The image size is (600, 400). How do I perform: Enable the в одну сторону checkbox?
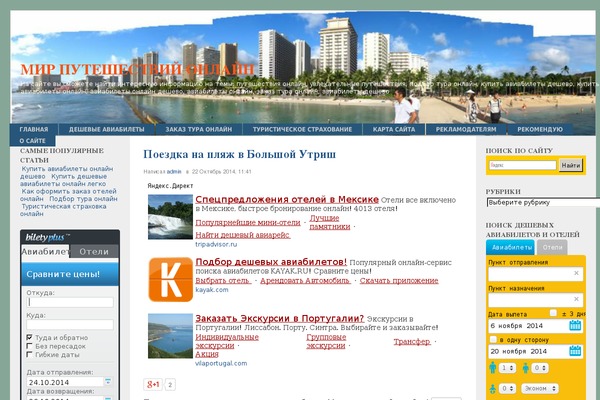493,339
